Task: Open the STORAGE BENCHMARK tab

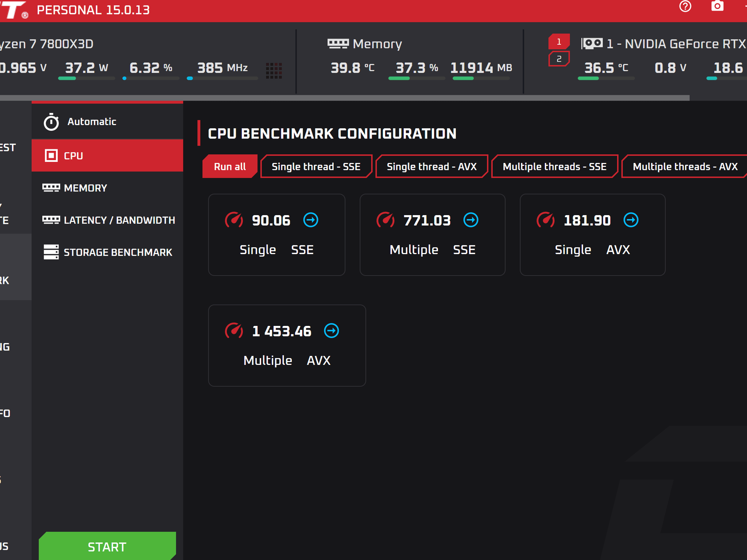Action: [107, 252]
